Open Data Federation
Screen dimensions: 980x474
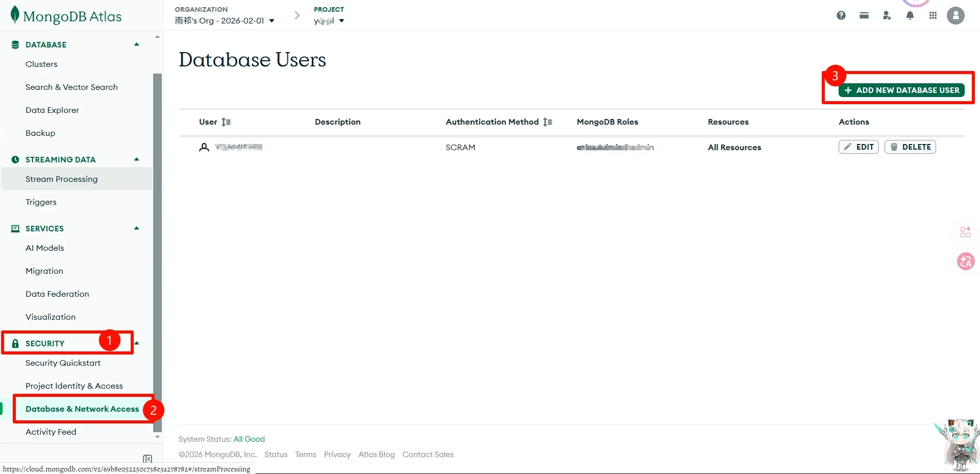57,294
